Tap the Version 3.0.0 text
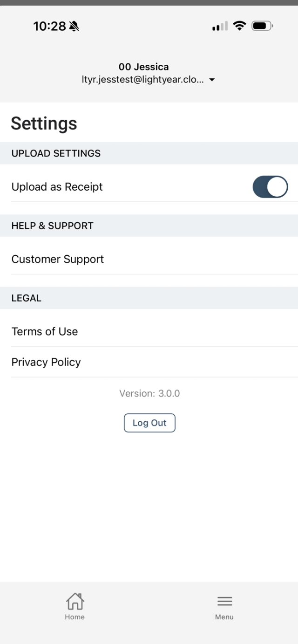The height and width of the screenshot is (644, 298). coord(149,393)
